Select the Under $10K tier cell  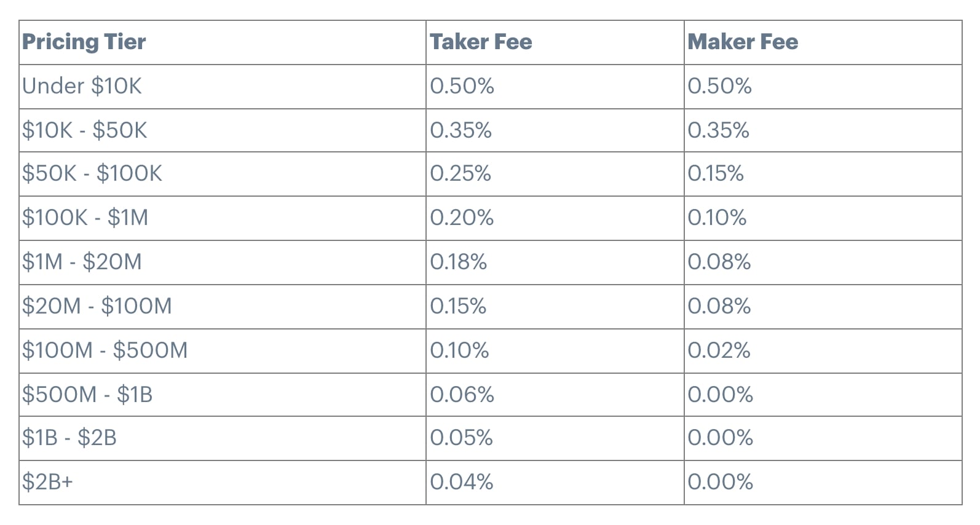pos(82,86)
